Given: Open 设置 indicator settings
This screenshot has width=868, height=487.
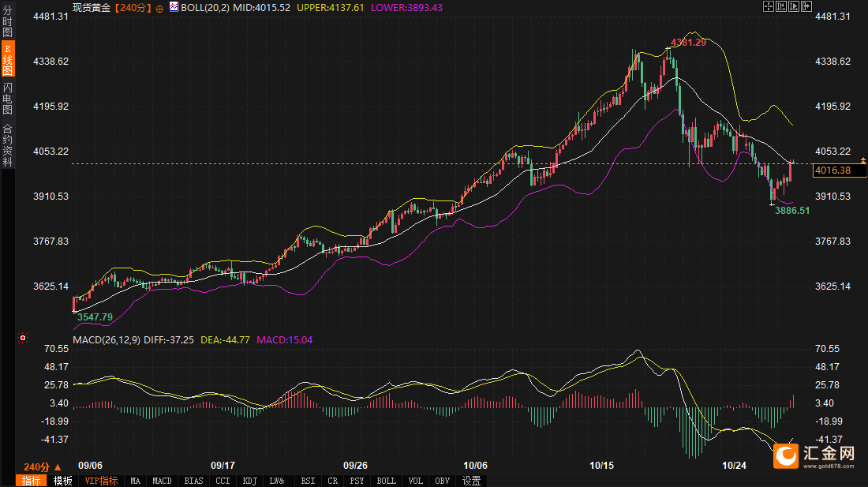Looking at the screenshot, I should (472, 481).
